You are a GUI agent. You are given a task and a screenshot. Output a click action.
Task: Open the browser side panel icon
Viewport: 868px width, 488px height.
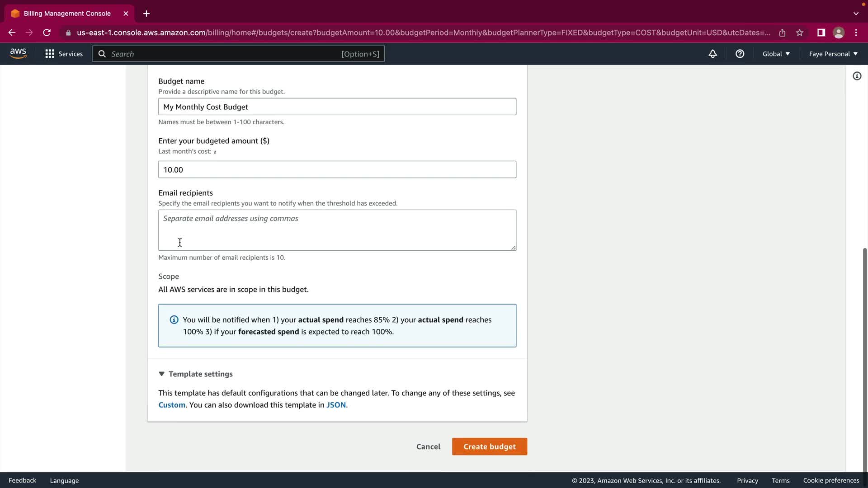(821, 33)
